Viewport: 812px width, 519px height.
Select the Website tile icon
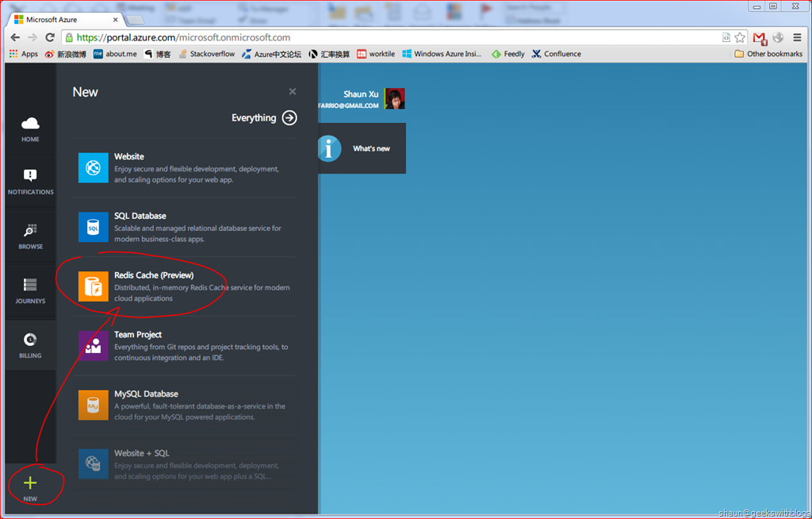click(94, 167)
